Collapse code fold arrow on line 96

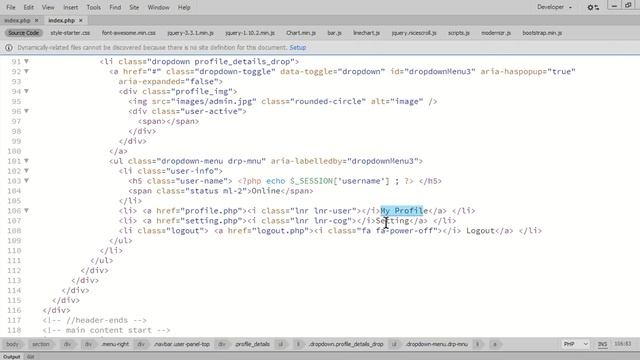click(26, 111)
